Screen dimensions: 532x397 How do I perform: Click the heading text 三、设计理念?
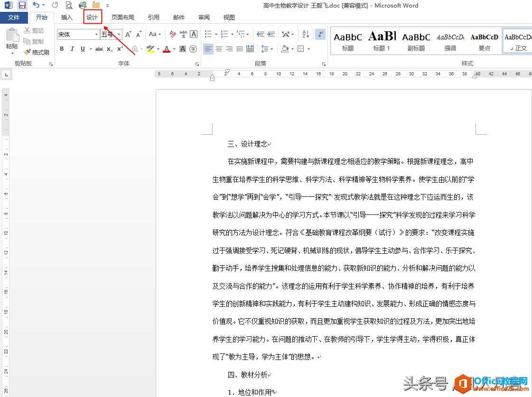click(x=247, y=144)
